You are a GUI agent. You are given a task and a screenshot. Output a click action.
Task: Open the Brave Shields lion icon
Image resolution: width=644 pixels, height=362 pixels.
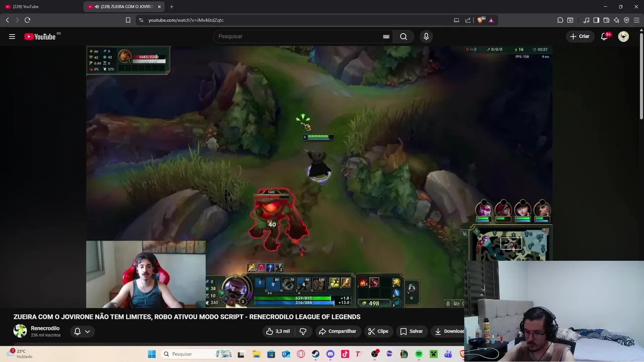[x=480, y=20]
